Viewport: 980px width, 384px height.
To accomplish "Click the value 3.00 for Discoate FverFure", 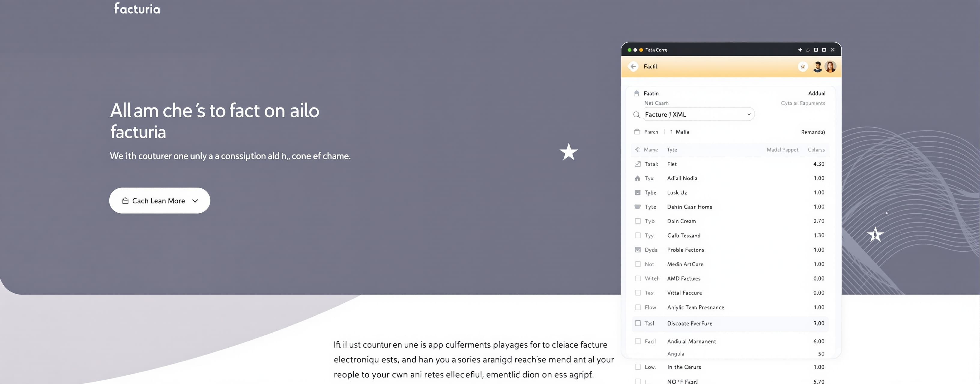I will pos(819,323).
